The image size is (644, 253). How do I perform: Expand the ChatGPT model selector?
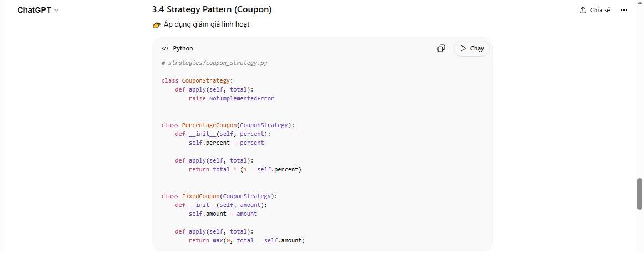click(x=38, y=10)
